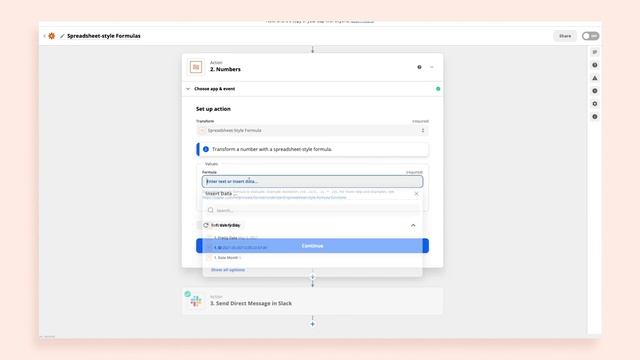Screen dimensions: 640x360
Task: Edit the Zap name with the pencil icon
Action: (x=62, y=36)
